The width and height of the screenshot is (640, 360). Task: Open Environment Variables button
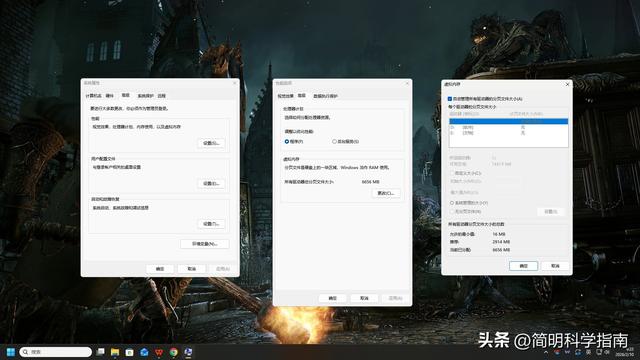[204, 244]
